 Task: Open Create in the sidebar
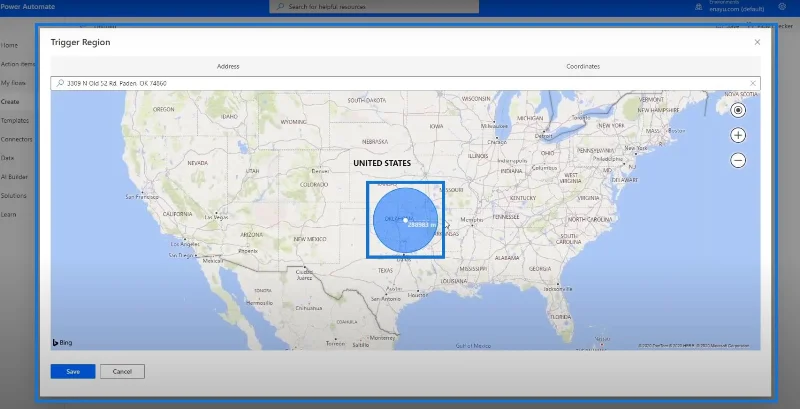tap(10, 101)
